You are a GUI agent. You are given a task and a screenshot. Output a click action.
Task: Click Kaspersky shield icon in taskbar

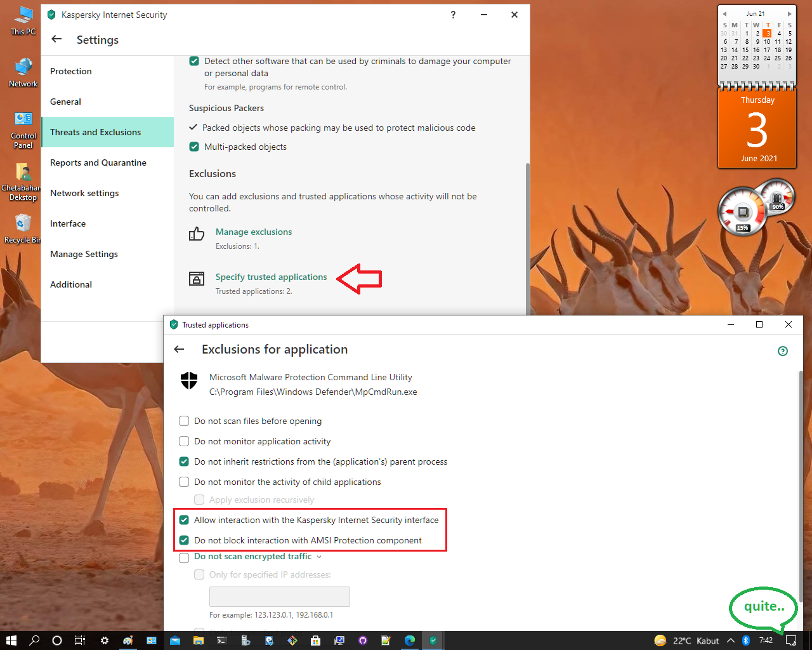pos(433,640)
